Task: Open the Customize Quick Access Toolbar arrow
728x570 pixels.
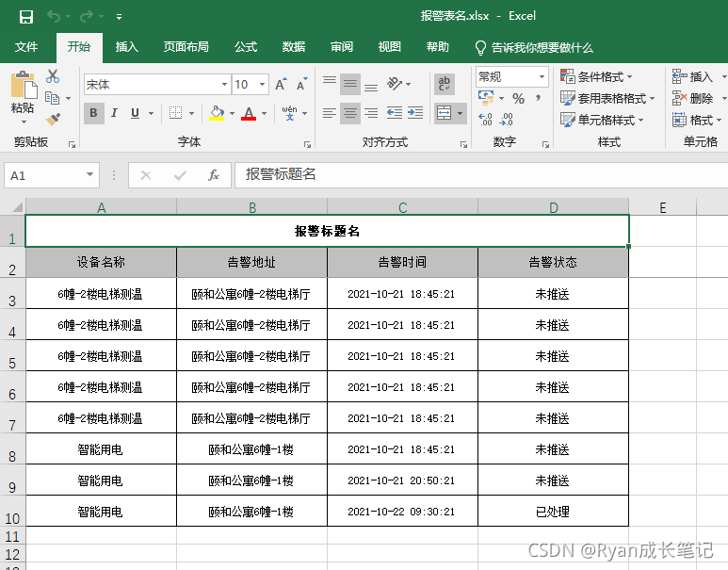Action: [120, 17]
